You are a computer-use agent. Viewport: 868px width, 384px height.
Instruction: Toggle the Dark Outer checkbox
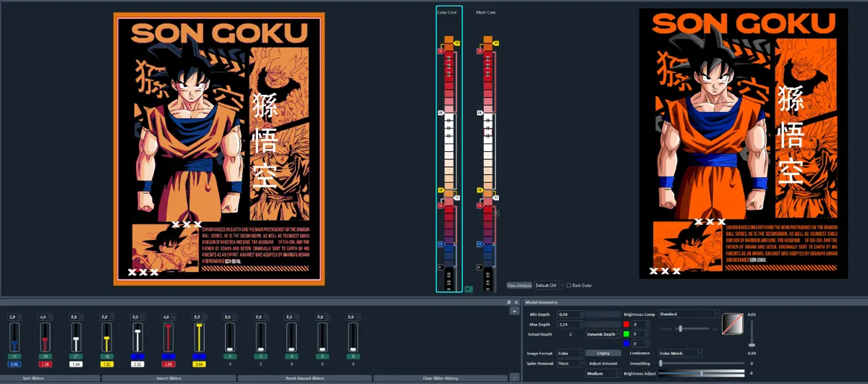coord(569,286)
